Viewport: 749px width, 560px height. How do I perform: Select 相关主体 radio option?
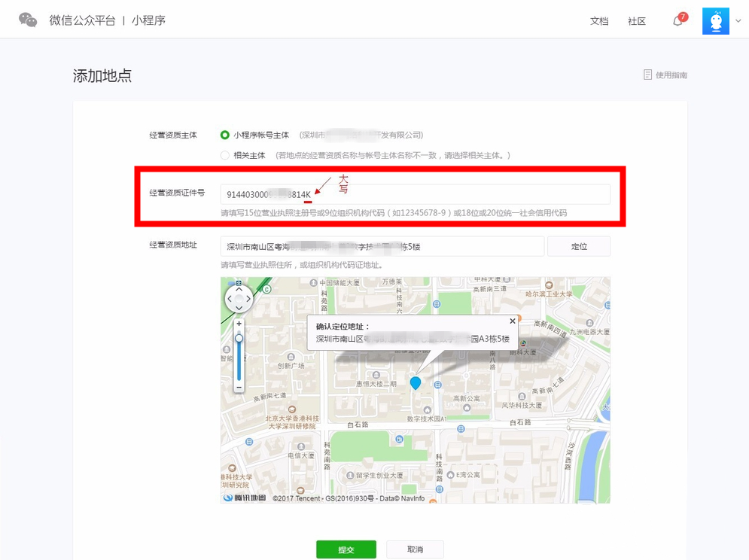225,156
